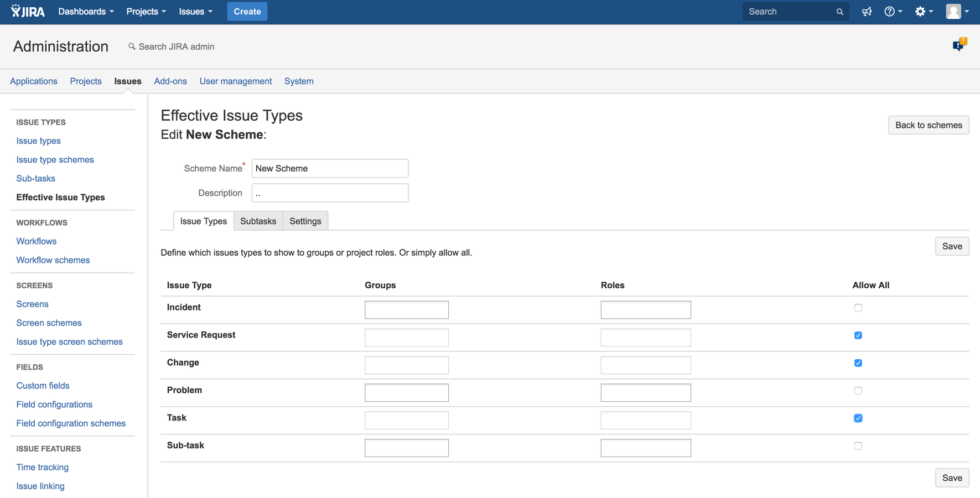Click Roles field for Task

646,421
